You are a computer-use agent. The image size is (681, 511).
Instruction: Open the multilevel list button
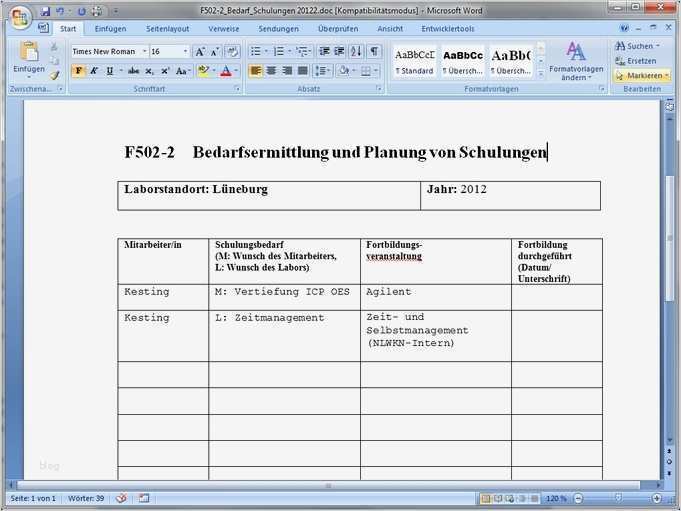tap(303, 52)
